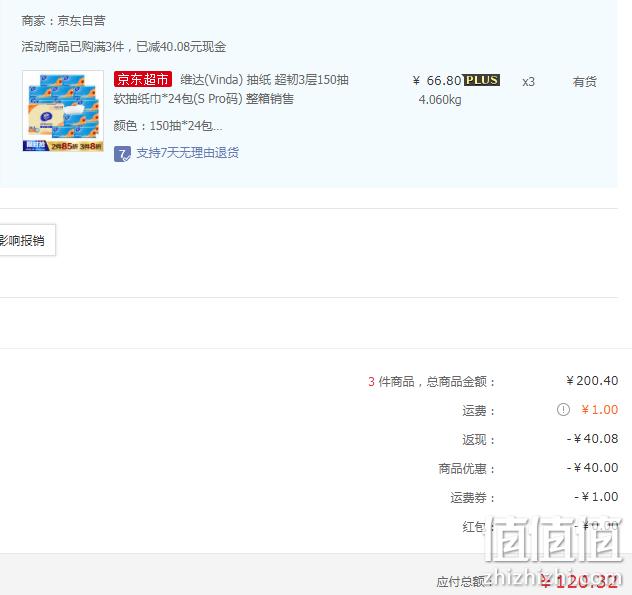
Task: Click the 有货 stock status
Action: 584,82
